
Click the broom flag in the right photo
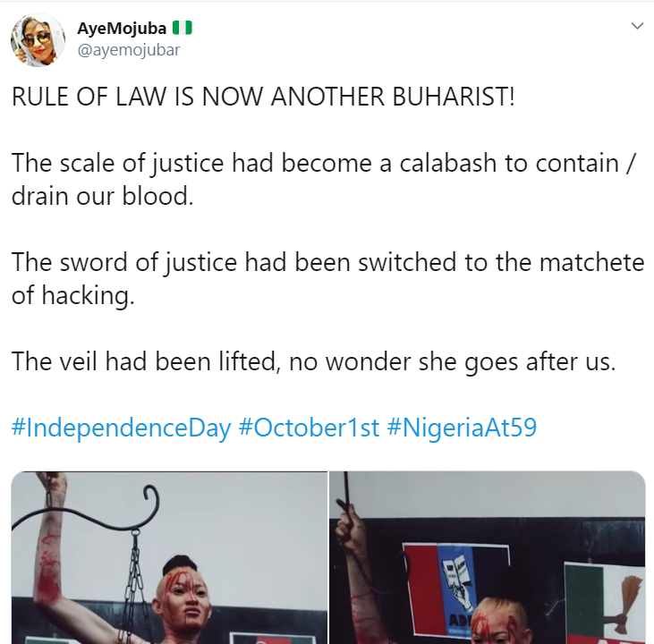[x=605, y=603]
